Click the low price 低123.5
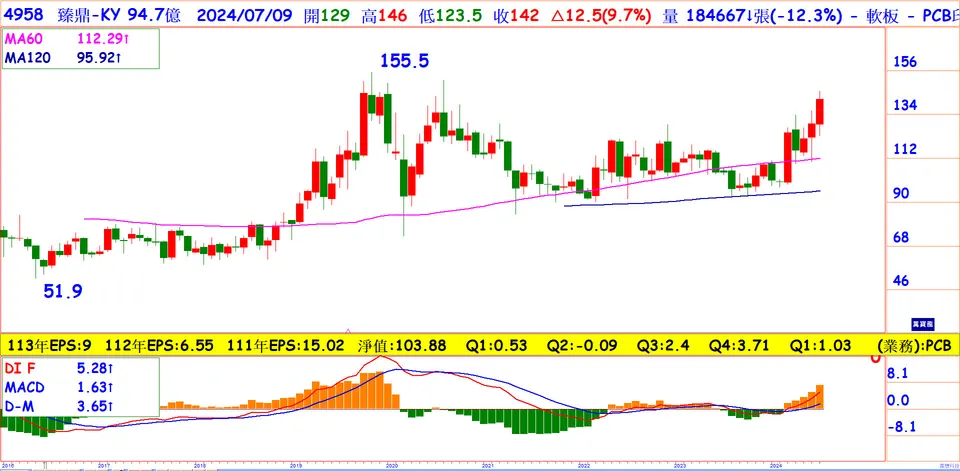 pos(450,13)
